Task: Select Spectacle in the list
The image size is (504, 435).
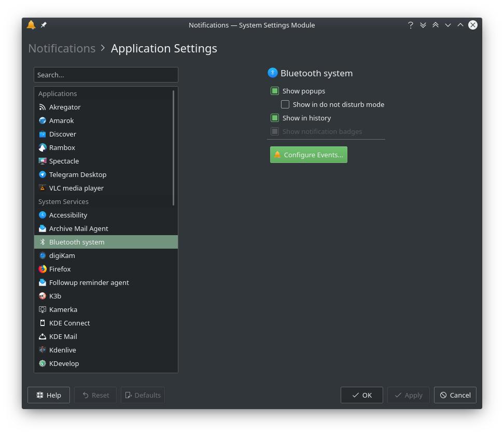Action: point(106,161)
